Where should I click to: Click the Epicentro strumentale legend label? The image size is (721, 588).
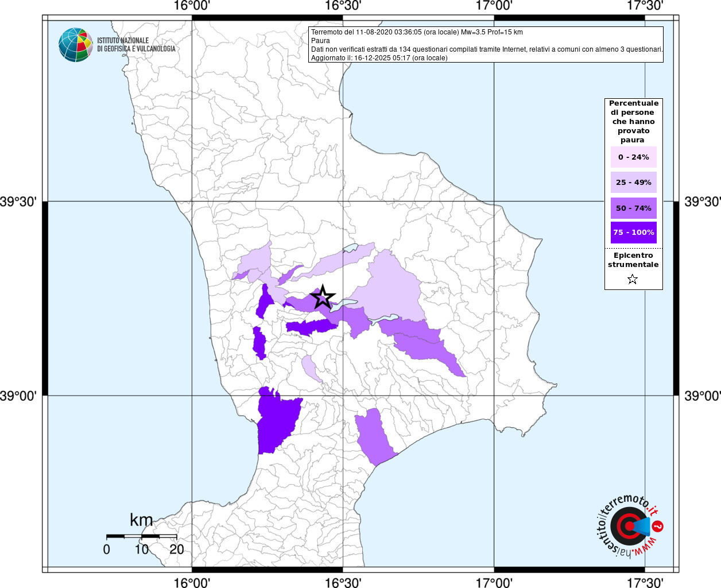pos(633,260)
